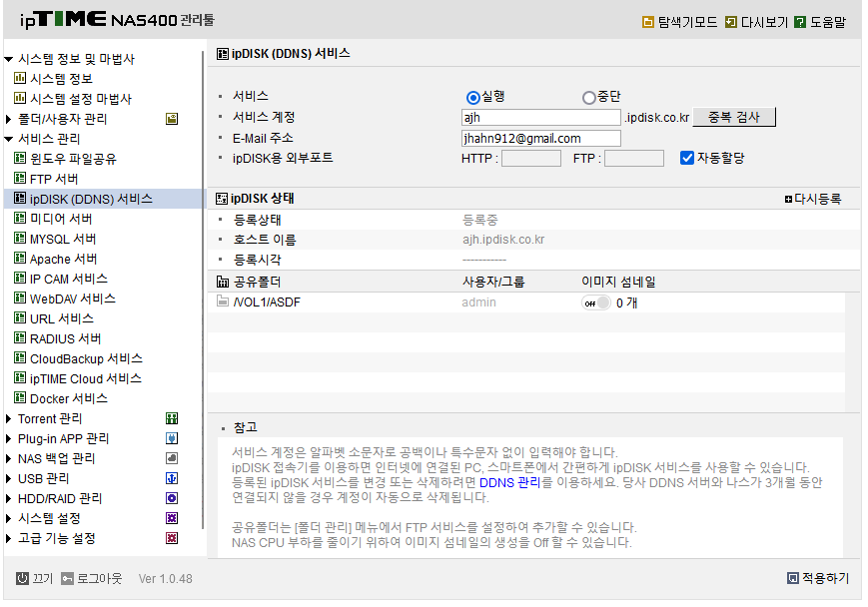Click the FTP port field
Viewport: 868px width, 607px height.
634,159
